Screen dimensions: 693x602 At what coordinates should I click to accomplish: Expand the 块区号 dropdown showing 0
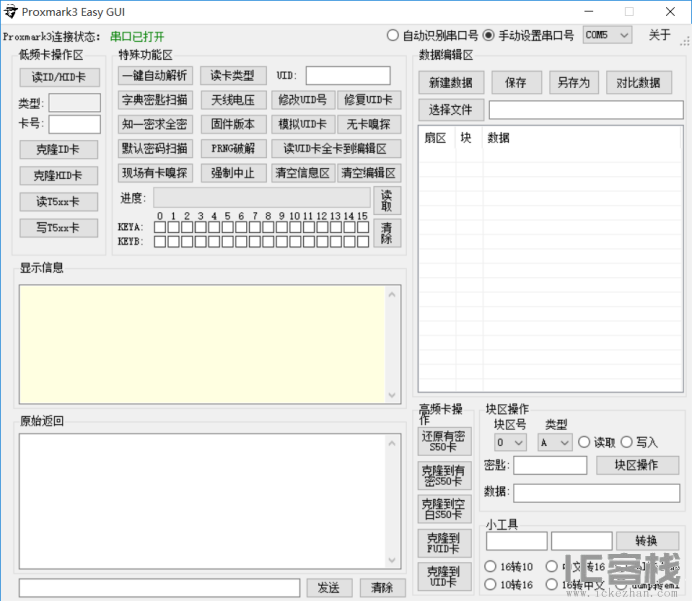(x=510, y=442)
